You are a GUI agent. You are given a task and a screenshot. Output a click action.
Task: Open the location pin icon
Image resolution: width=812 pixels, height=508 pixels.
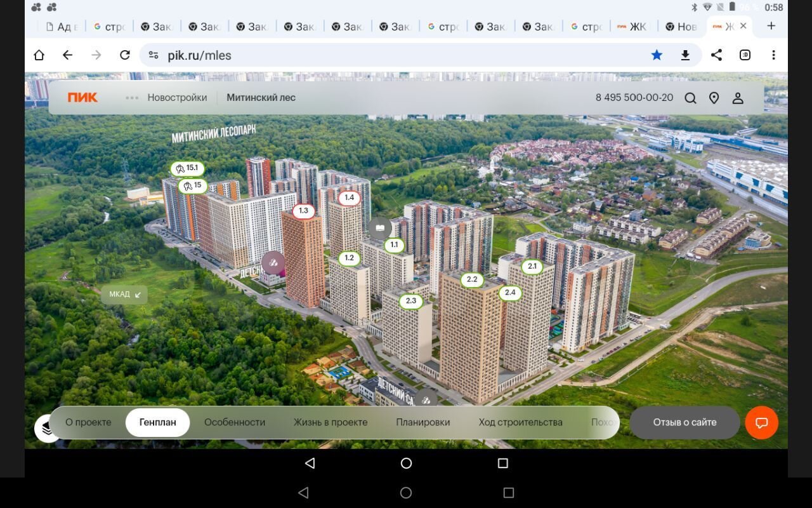coord(714,98)
